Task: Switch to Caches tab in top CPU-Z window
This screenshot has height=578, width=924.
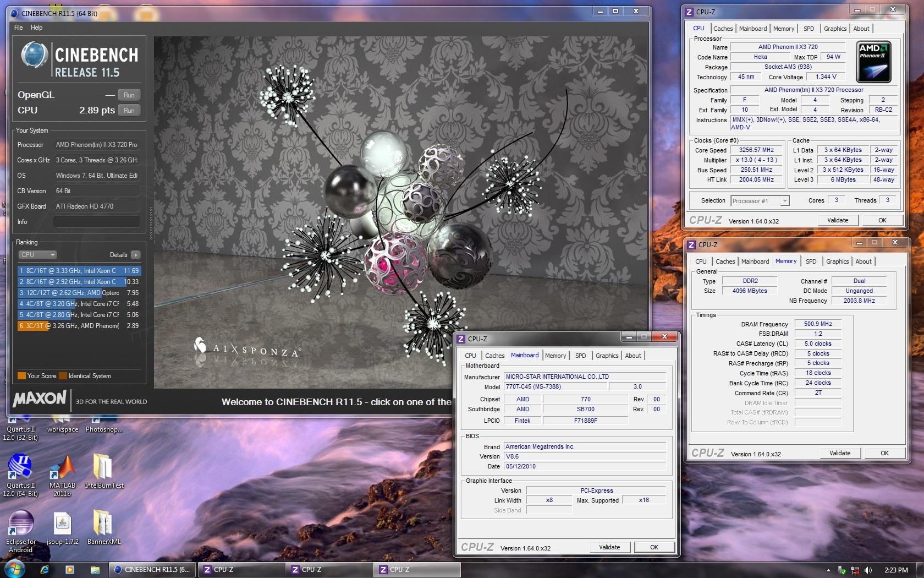Action: click(x=723, y=29)
